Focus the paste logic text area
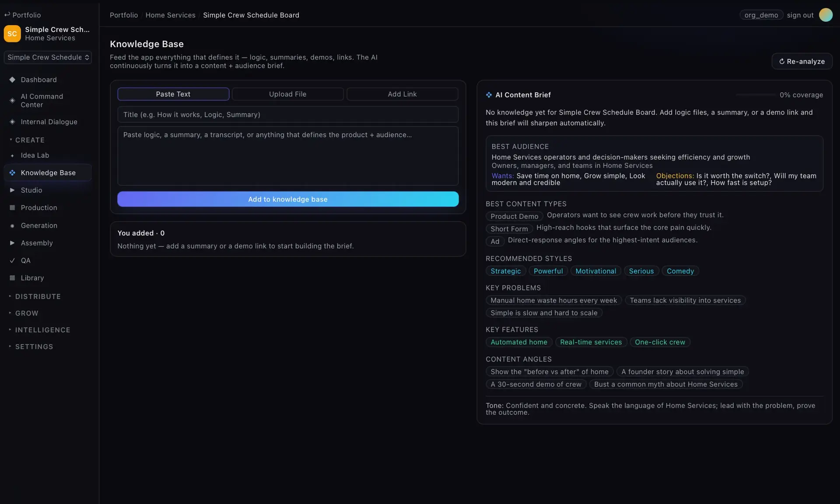 point(288,156)
